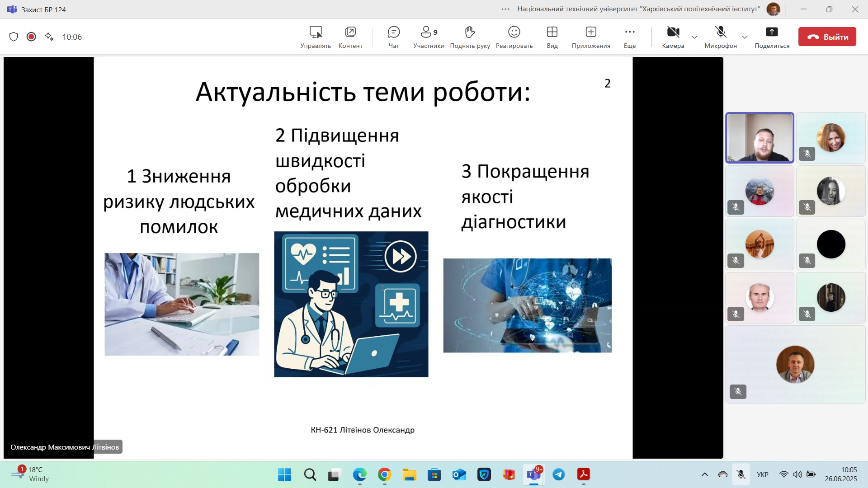The width and height of the screenshot is (868, 488).
Task: Click the red recording indicator icon
Action: click(x=31, y=37)
